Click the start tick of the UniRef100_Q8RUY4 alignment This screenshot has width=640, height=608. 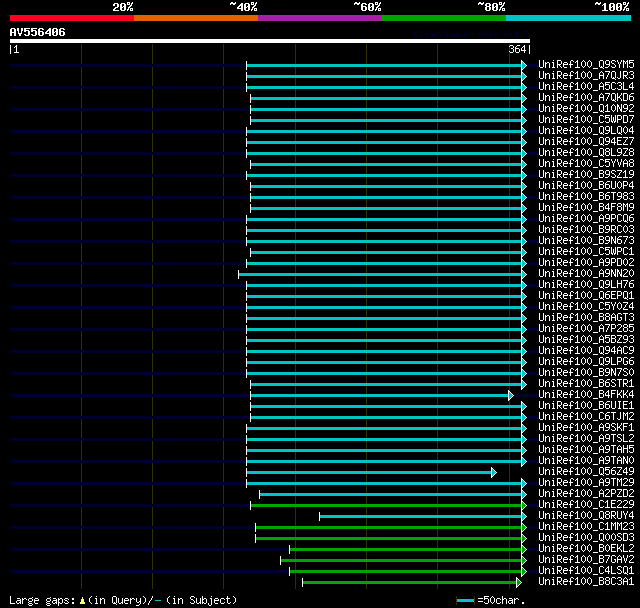320,517
